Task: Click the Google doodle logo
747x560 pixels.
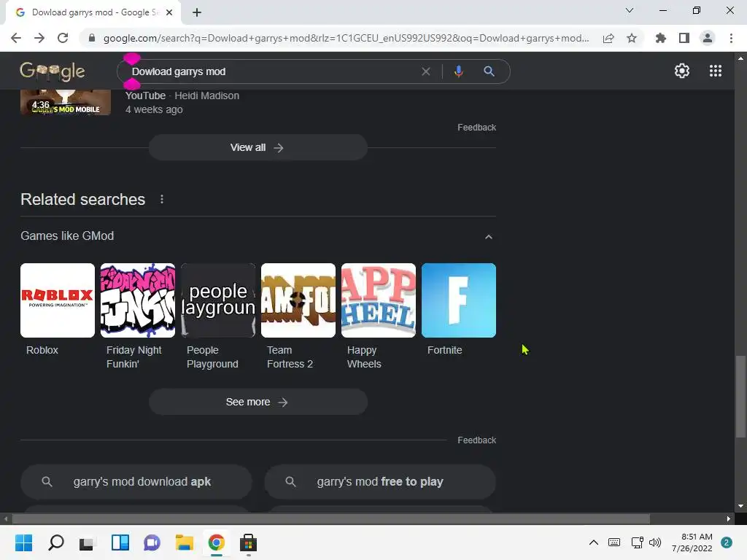Action: [53, 71]
